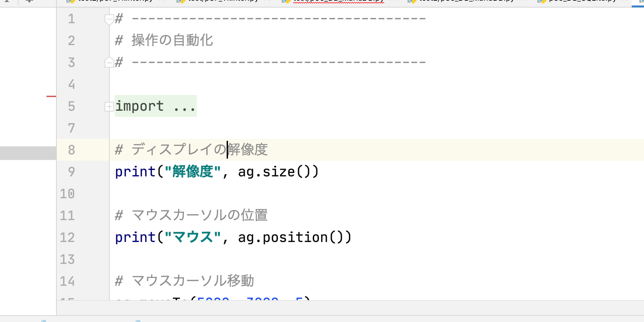Screen dimensions: 644x322
Task: Click the ag.size() call on line 9
Action: (278, 172)
